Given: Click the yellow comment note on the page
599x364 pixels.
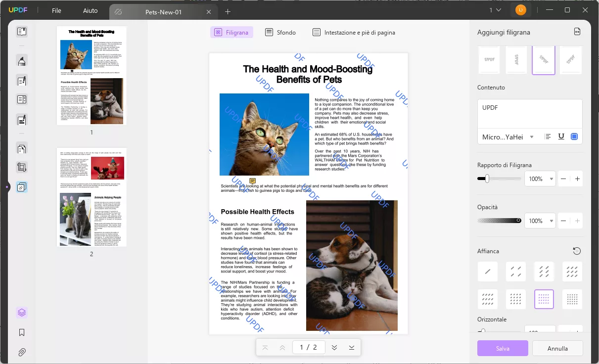Looking at the screenshot, I should click(252, 181).
